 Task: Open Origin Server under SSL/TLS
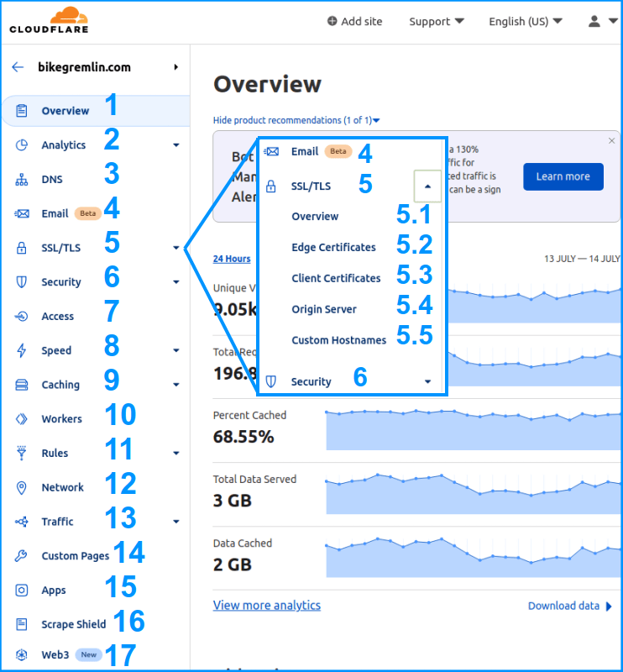(324, 309)
